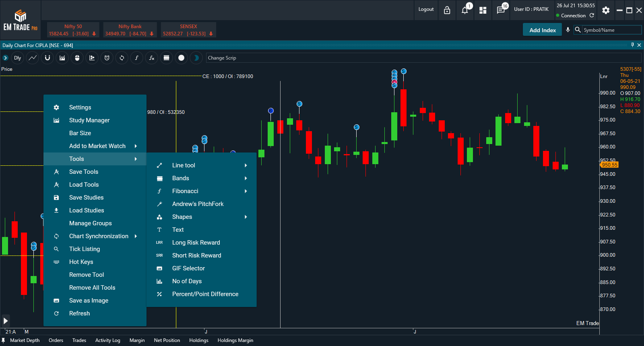Image resolution: width=644 pixels, height=346 pixels.
Task: Open the settings gear icon
Action: pyautogui.click(x=606, y=10)
